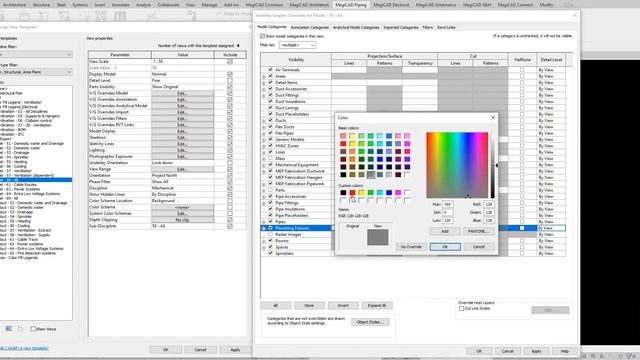Open the View type filter dropdown
The width and height of the screenshot is (640, 360).
coord(36,72)
